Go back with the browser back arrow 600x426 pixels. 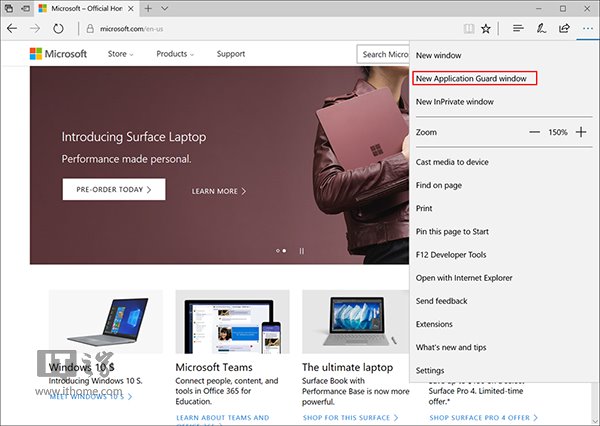12,28
